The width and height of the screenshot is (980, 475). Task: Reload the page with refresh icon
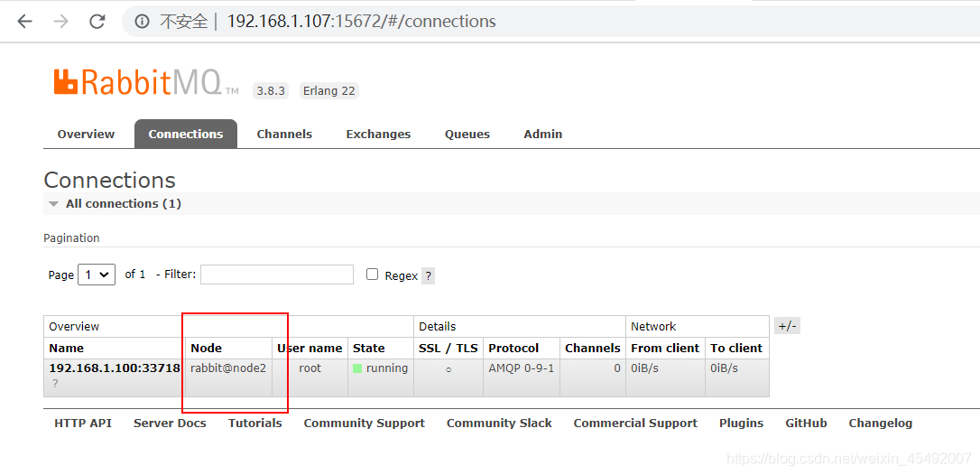pos(97,22)
